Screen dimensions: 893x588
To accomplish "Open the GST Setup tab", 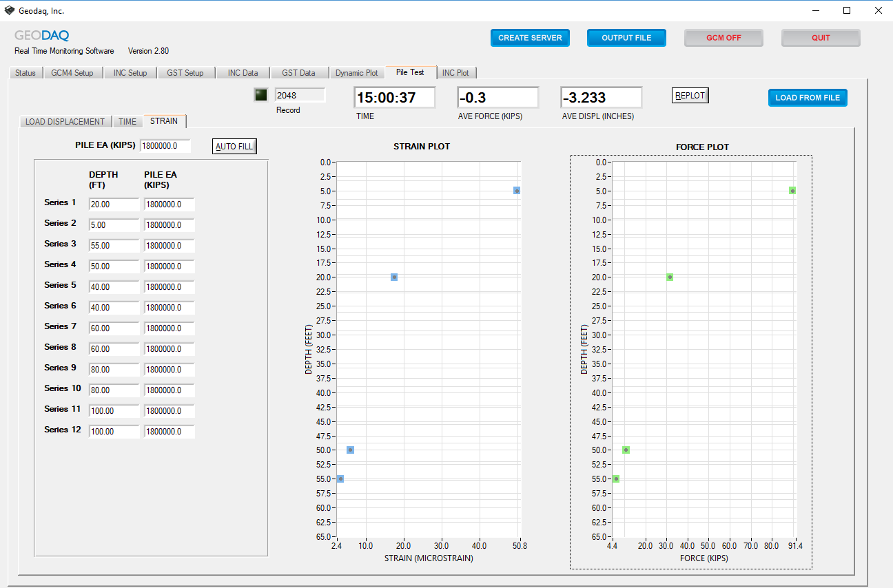I will click(185, 73).
